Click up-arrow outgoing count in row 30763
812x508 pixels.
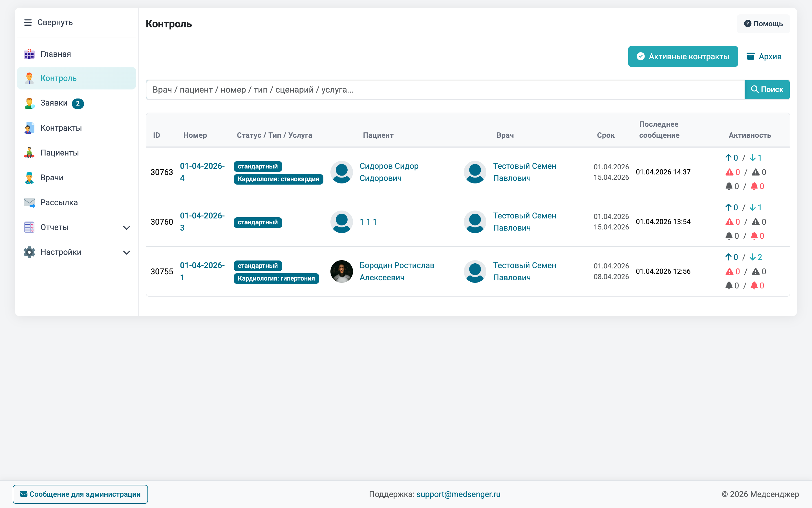(x=731, y=158)
